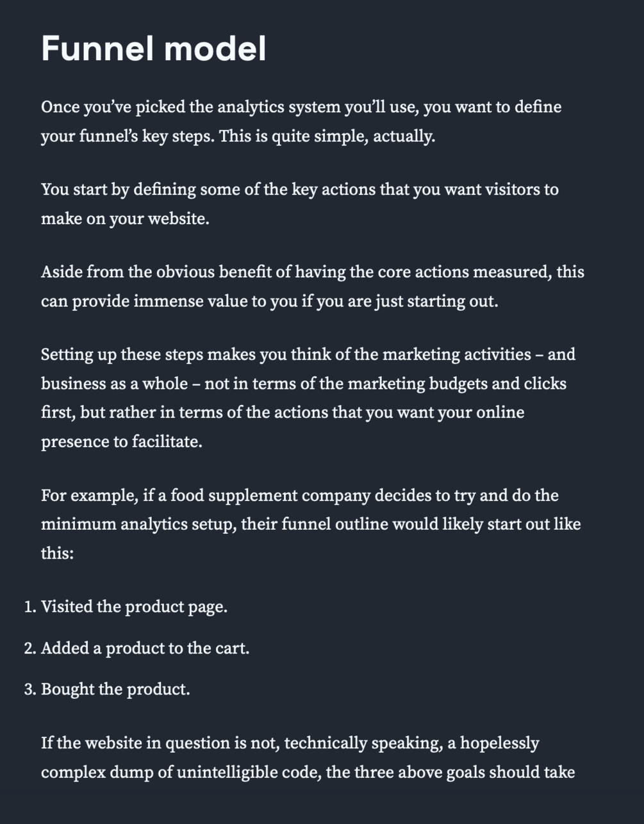Image resolution: width=644 pixels, height=824 pixels.
Task: Click the list number "2." marker
Action: coord(30,648)
